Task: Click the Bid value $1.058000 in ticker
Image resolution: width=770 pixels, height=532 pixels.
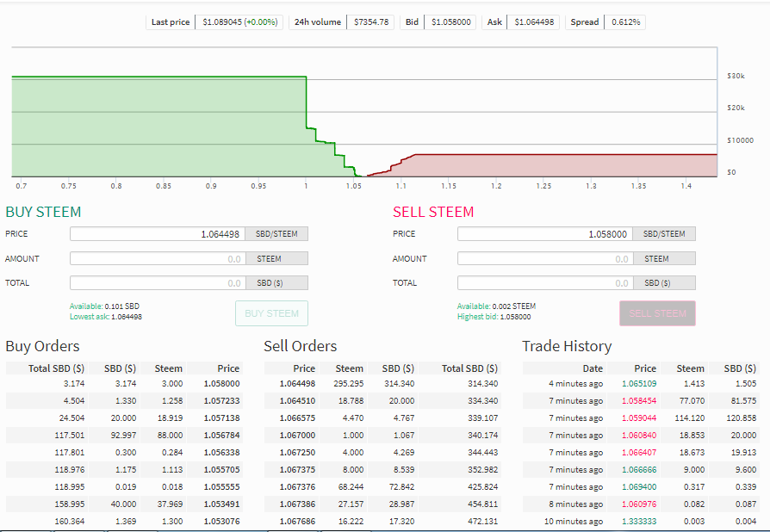Action: click(450, 22)
